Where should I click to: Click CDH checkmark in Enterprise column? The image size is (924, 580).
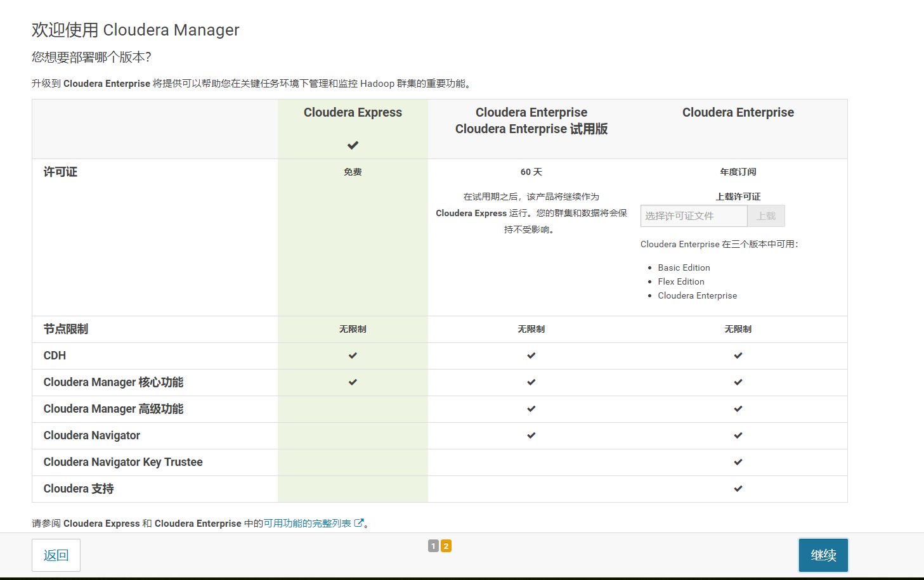738,356
